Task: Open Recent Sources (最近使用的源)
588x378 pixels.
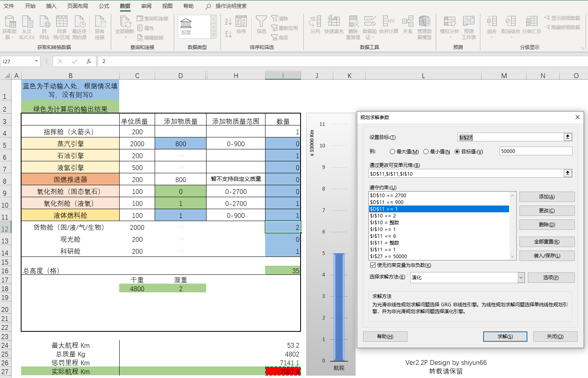Action: pyautogui.click(x=79, y=27)
